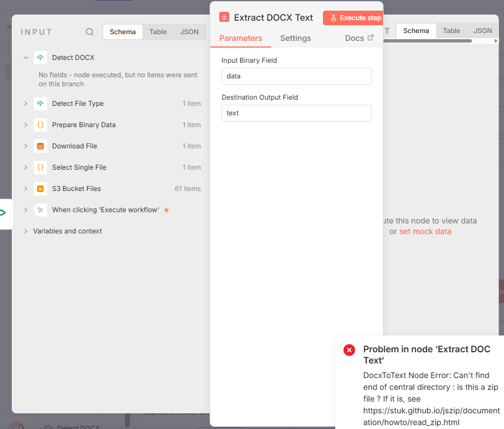Click the 'Problem in node' error title
The height and width of the screenshot is (429, 504).
[x=427, y=355]
